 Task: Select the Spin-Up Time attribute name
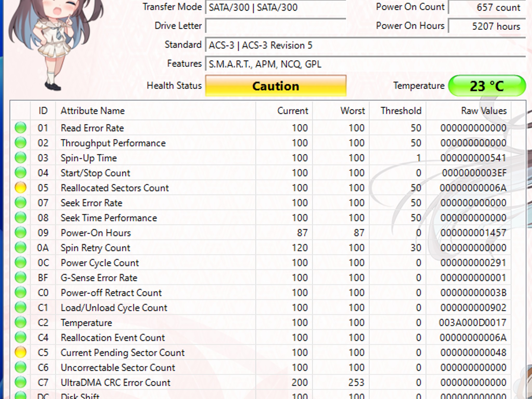click(89, 158)
